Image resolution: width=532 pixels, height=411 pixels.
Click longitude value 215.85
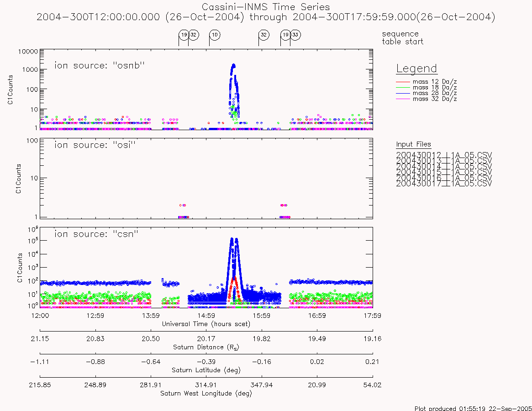(x=40, y=385)
